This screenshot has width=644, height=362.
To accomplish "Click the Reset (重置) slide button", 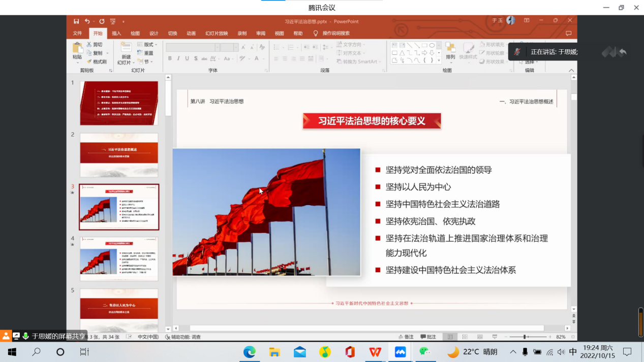I will coord(145,53).
